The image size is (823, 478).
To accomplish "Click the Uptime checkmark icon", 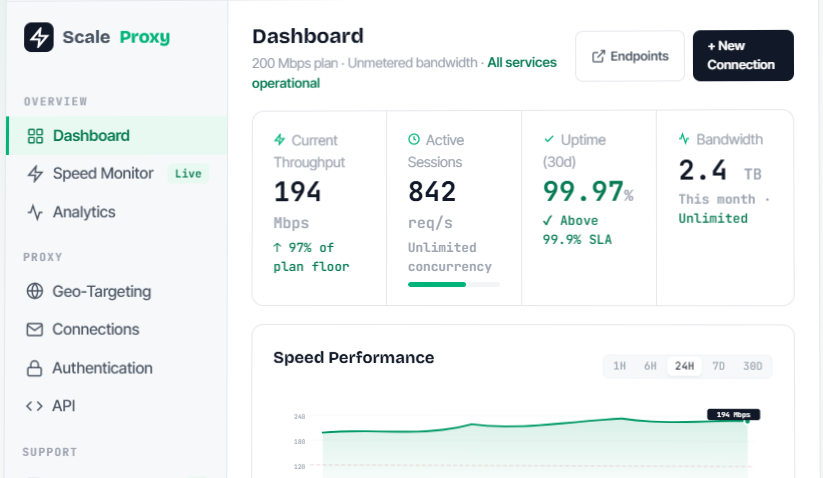I will (x=549, y=139).
